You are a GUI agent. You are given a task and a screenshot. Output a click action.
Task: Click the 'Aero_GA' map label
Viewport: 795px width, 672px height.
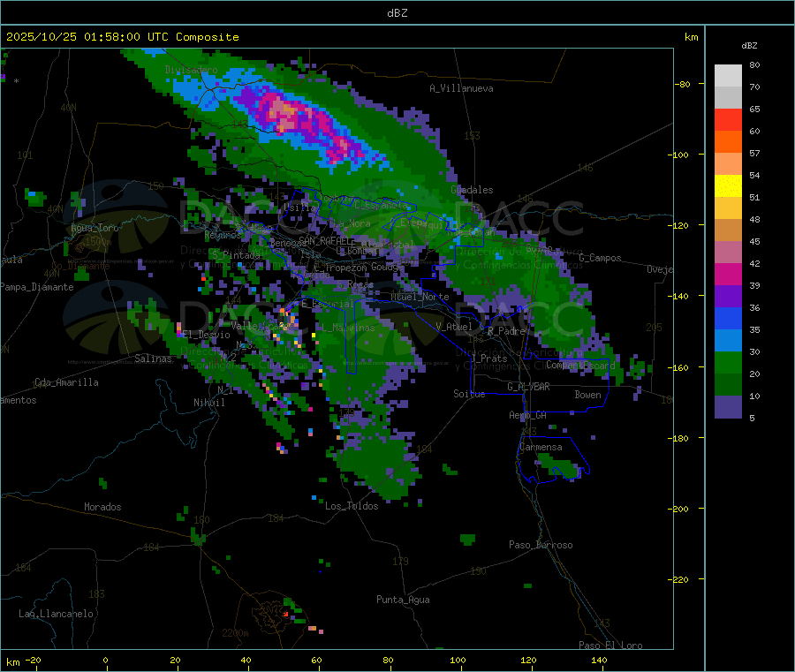(528, 415)
